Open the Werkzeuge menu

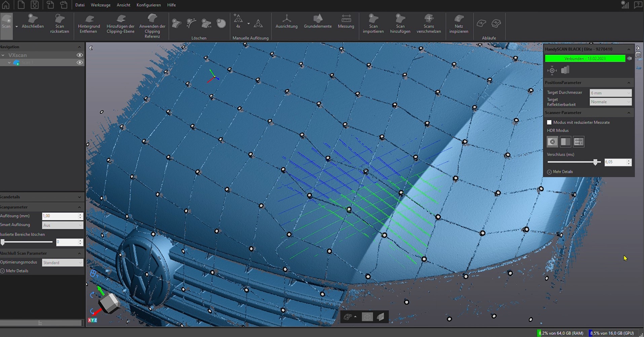tap(100, 5)
